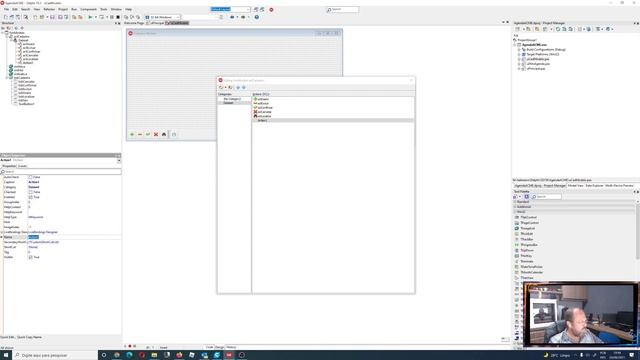Toggle the AutoCheck property checkbox

30,177
